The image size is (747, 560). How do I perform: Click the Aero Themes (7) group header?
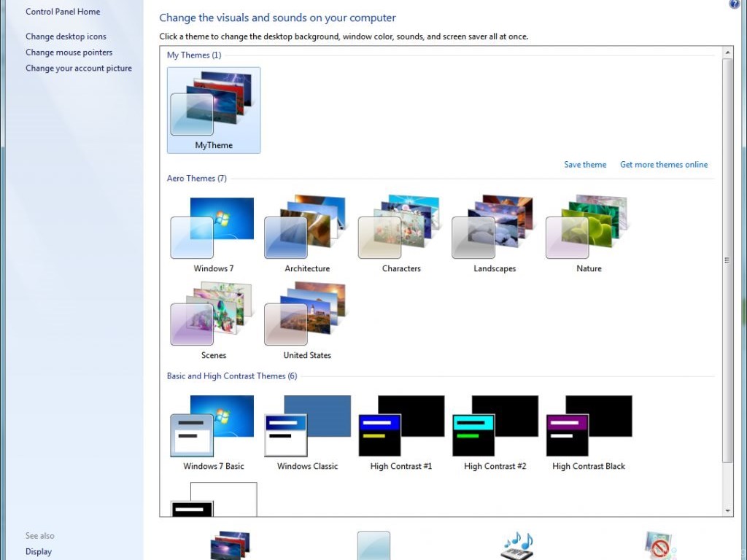pos(197,178)
